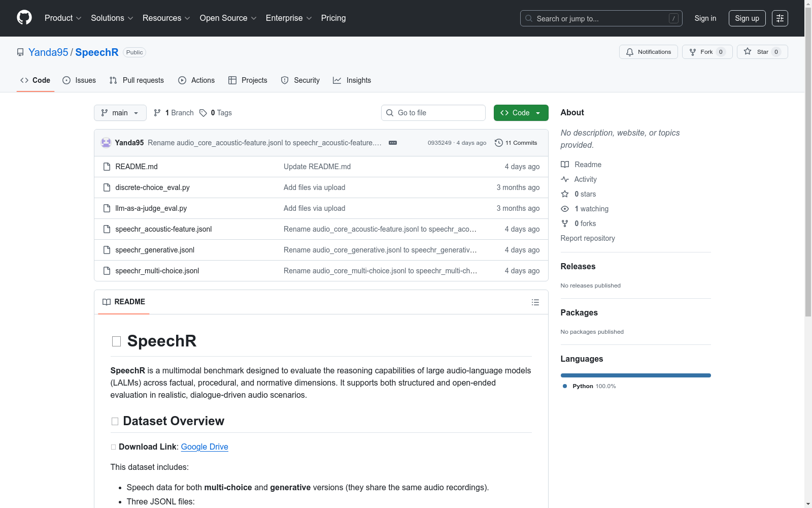Open the 1 Branch link
812x508 pixels.
(174, 113)
